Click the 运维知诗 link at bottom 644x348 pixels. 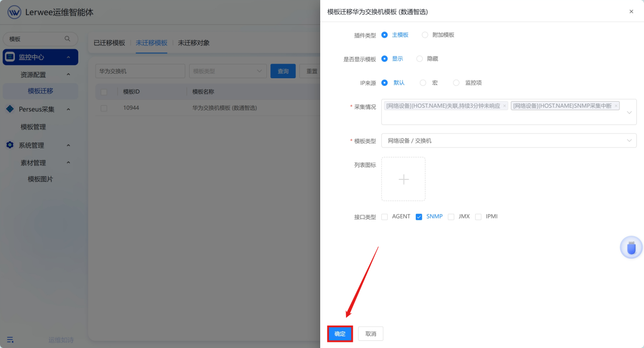coord(61,340)
